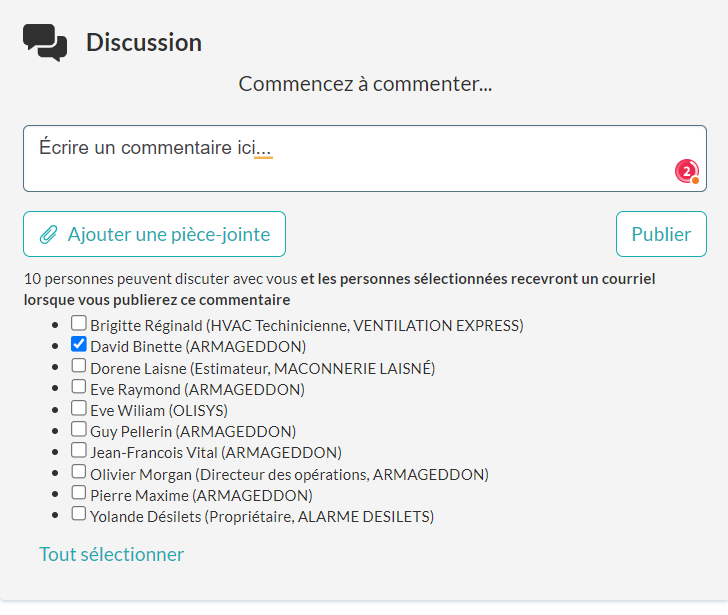Open the red spell-check badge showing 2

pyautogui.click(x=687, y=171)
